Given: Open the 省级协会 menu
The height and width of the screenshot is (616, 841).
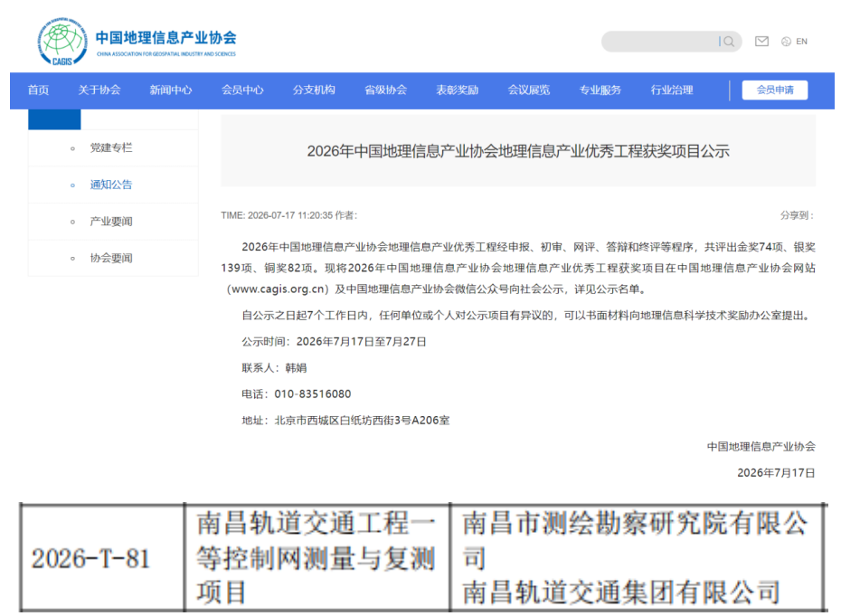Looking at the screenshot, I should click(385, 90).
